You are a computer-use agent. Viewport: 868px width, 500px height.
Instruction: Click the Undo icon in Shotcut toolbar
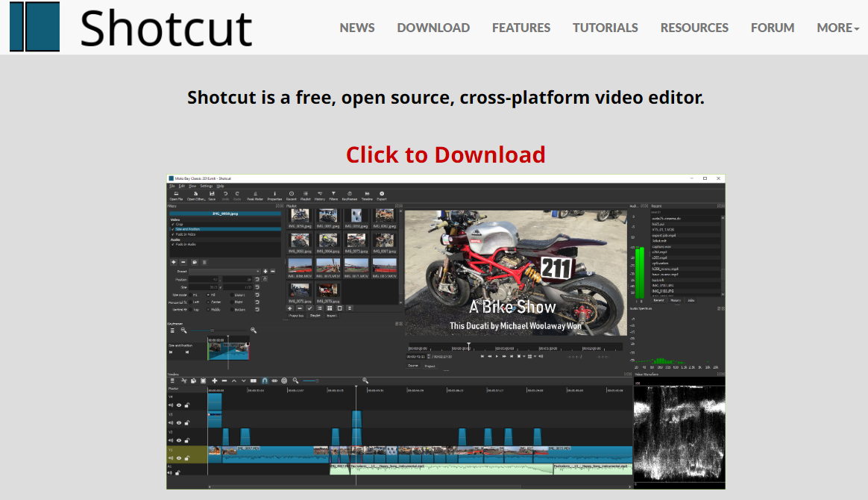click(225, 196)
